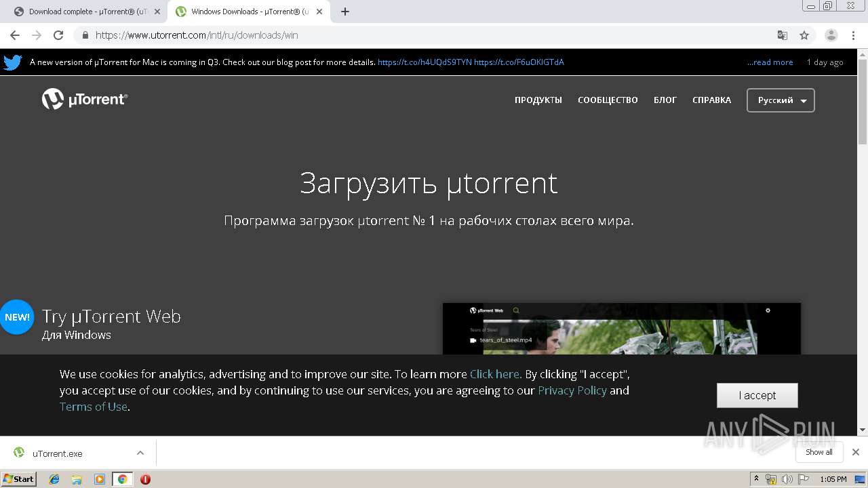Open the Chrome profile avatar icon
This screenshot has width=868, height=488.
pos(831,35)
